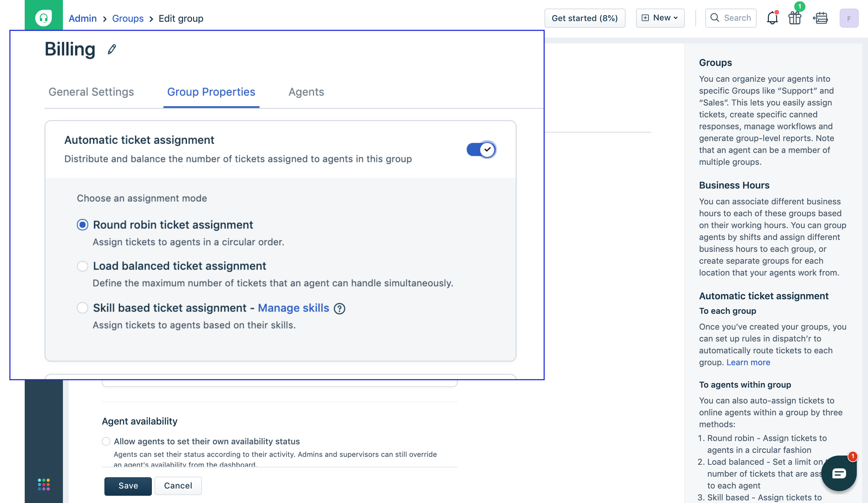Open the notifications bell icon

(772, 18)
